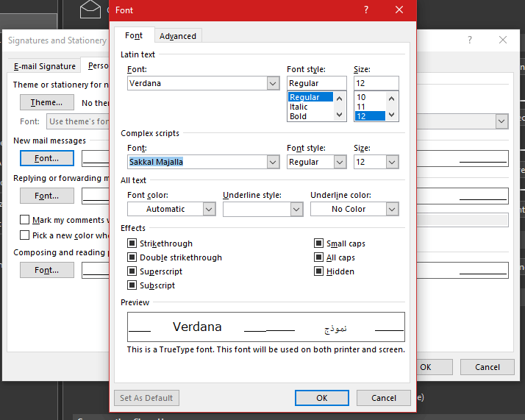Click the Signatures and Stationery help icon
This screenshot has height=420, width=525.
[470, 40]
